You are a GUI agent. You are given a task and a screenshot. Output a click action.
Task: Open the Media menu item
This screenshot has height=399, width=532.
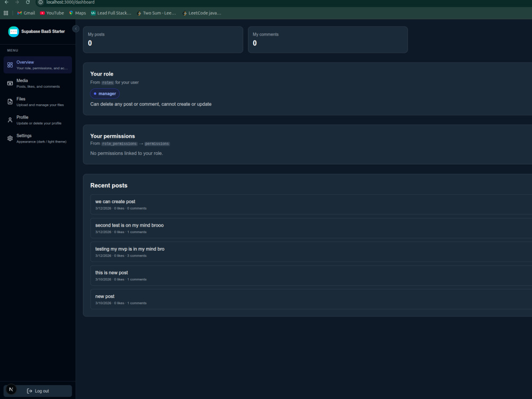(38, 83)
